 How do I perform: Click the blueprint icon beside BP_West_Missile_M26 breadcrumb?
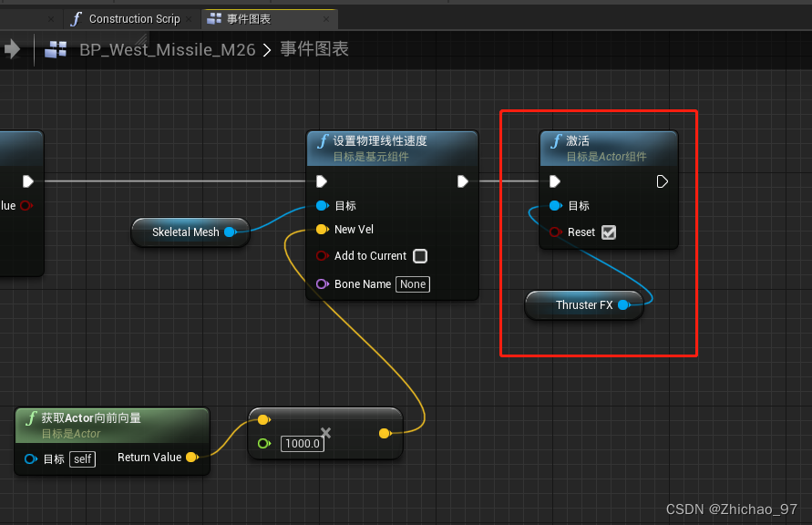[x=56, y=49]
